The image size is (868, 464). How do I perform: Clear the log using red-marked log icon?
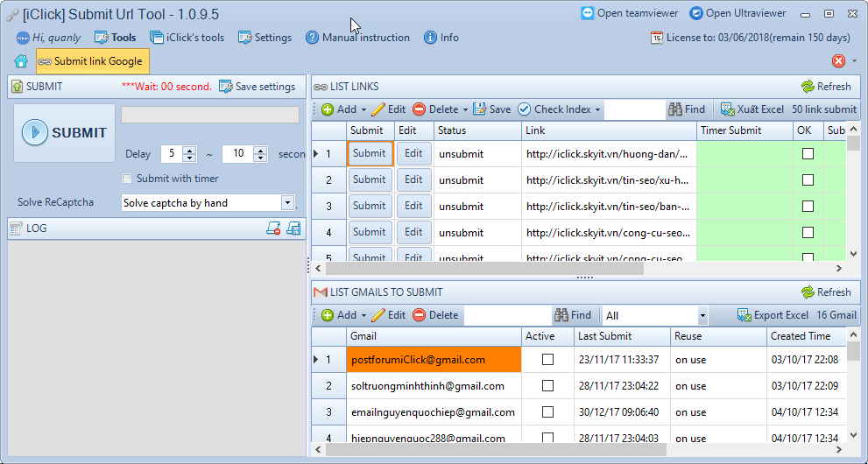[x=273, y=228]
